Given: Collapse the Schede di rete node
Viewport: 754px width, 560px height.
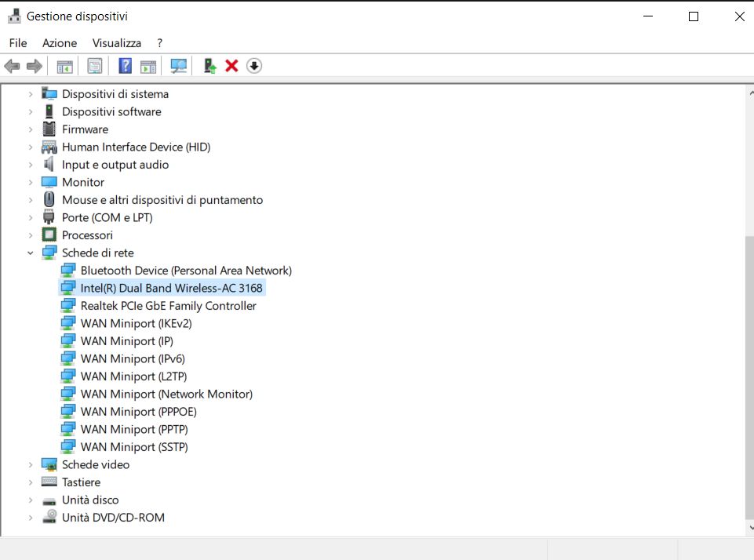Looking at the screenshot, I should click(x=31, y=253).
